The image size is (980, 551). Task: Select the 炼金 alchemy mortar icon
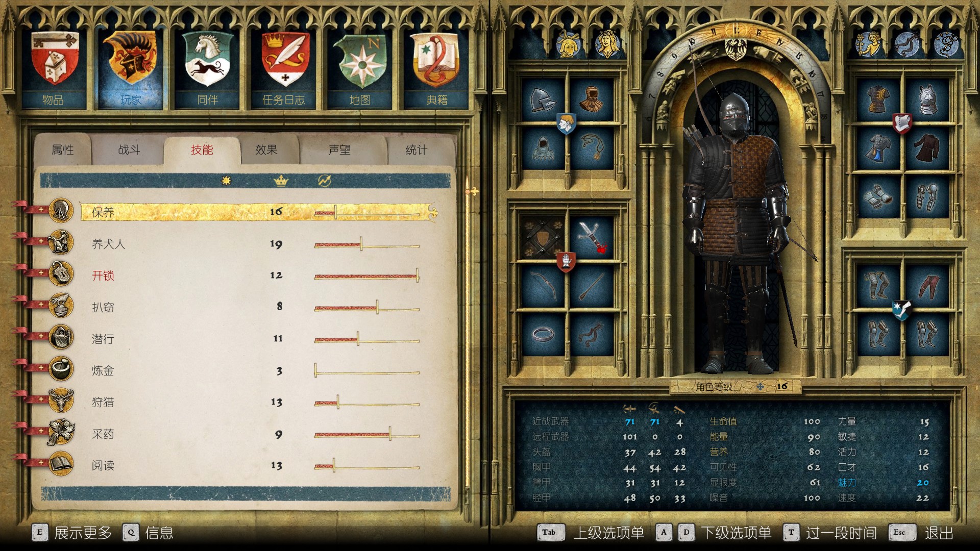pyautogui.click(x=61, y=368)
